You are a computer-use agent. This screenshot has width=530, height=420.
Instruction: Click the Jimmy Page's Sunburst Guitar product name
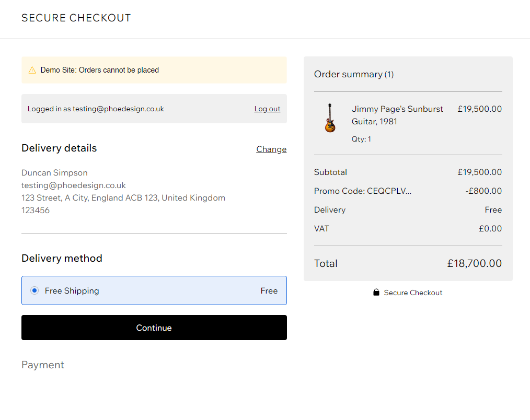pos(397,115)
